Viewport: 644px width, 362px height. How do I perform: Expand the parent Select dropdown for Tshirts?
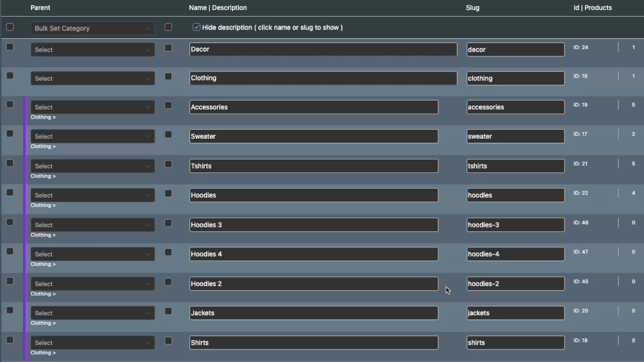(x=93, y=166)
